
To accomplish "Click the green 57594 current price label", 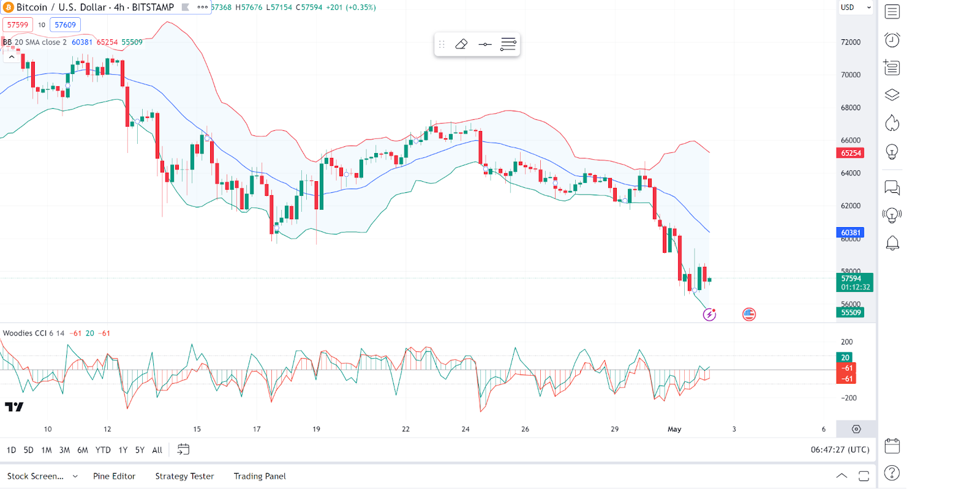I will (854, 282).
